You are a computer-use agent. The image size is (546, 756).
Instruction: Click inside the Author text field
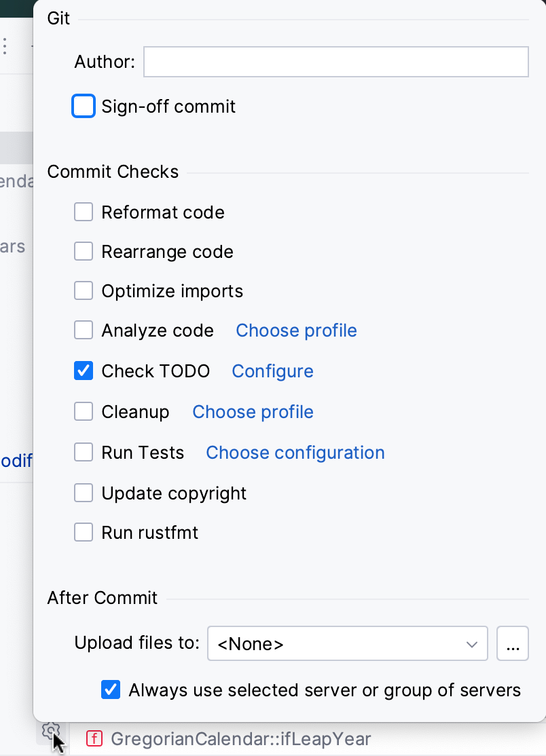pos(335,61)
